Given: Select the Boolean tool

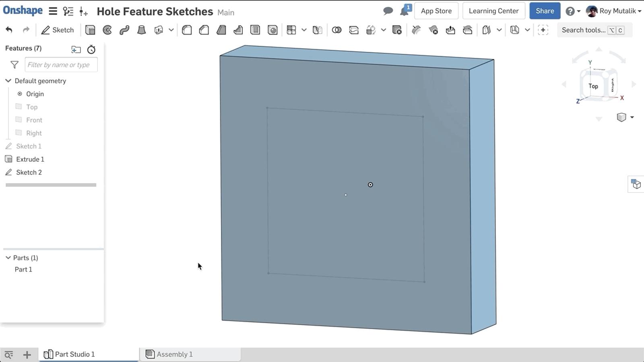Looking at the screenshot, I should tap(336, 30).
